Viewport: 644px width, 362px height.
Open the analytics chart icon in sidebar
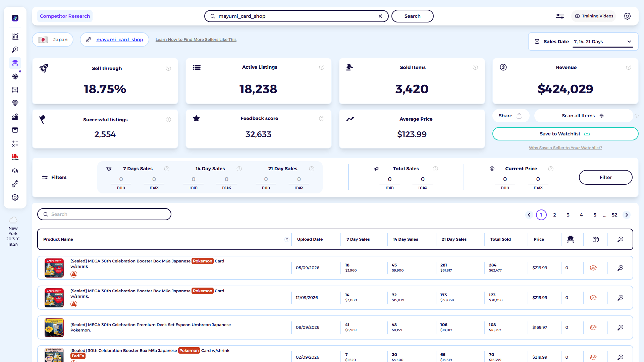[15, 36]
